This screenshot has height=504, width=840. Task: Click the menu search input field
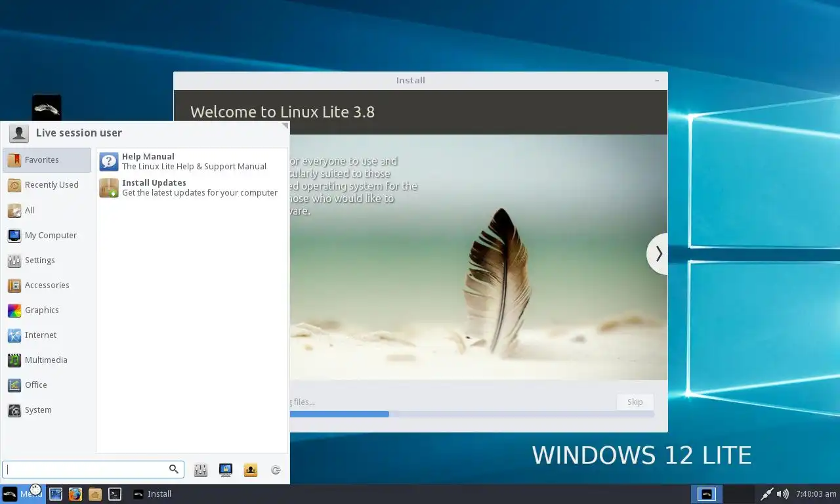click(93, 469)
